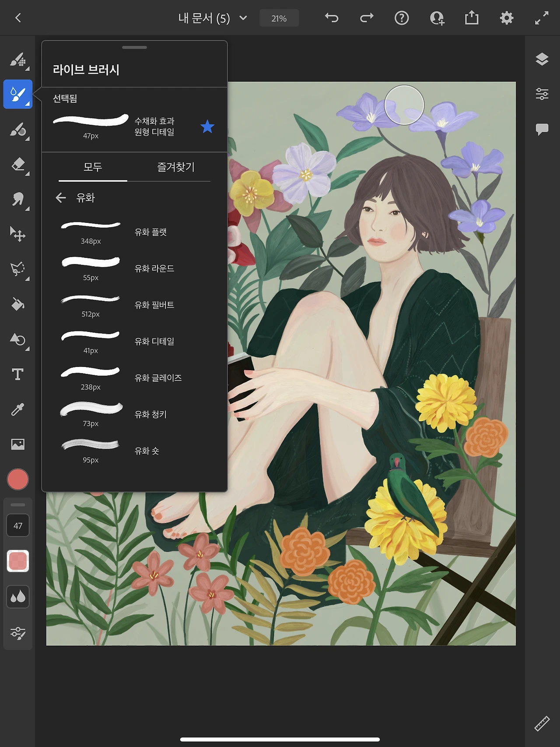The width and height of the screenshot is (560, 747).
Task: Select the move transform tool
Action: click(x=18, y=234)
